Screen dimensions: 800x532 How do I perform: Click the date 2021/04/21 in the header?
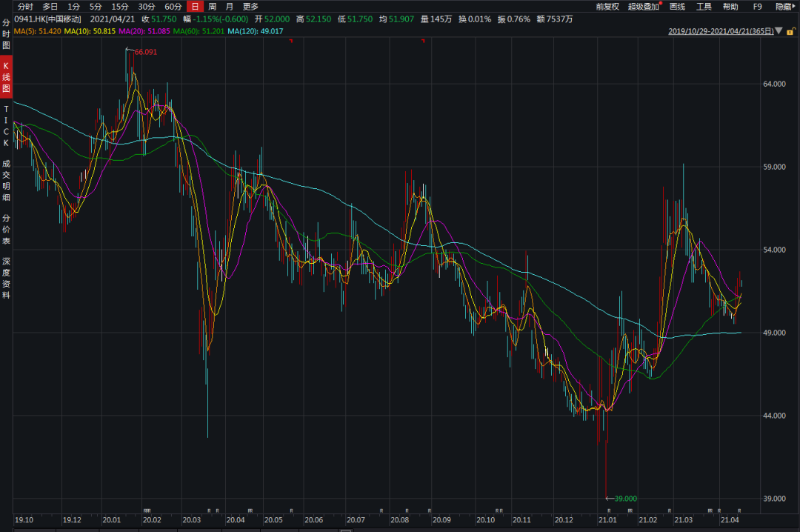pyautogui.click(x=113, y=19)
